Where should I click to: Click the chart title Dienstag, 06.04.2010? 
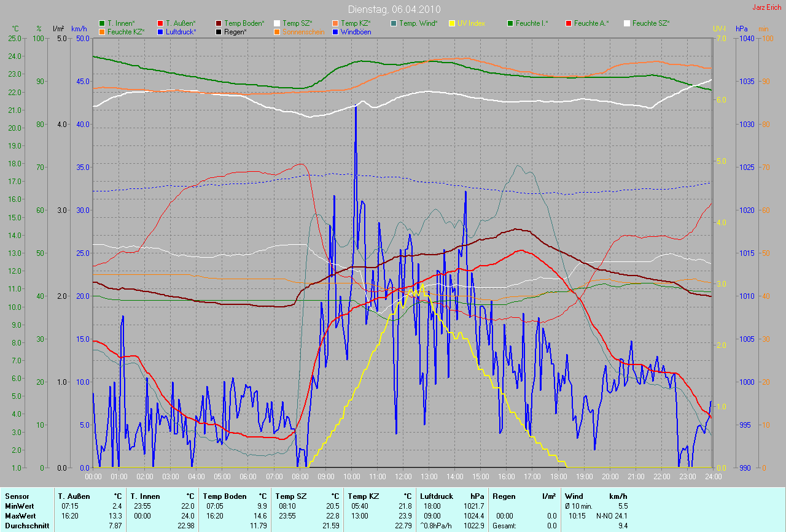(392, 9)
